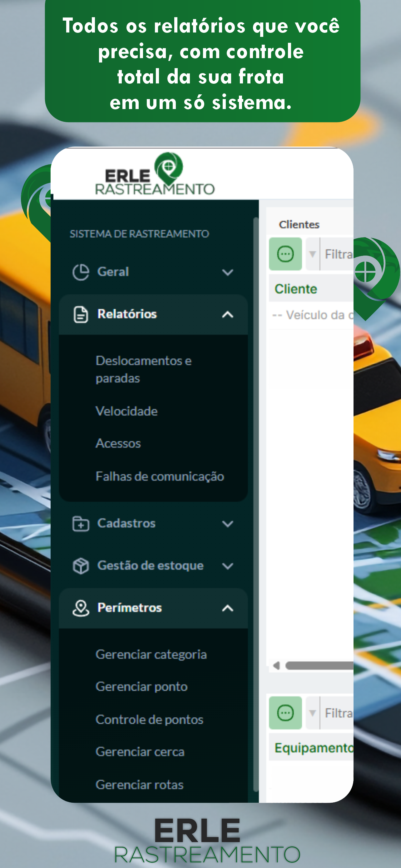Open Acessos report

click(118, 443)
